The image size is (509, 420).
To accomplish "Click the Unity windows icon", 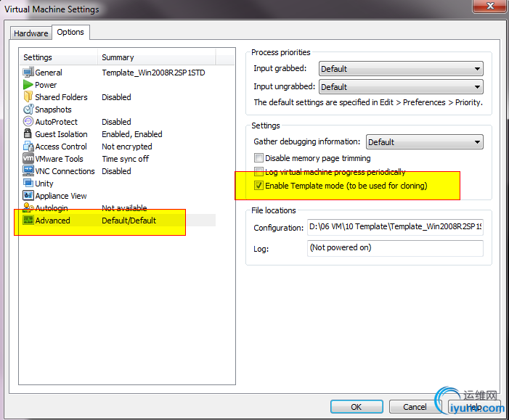I will (x=28, y=183).
